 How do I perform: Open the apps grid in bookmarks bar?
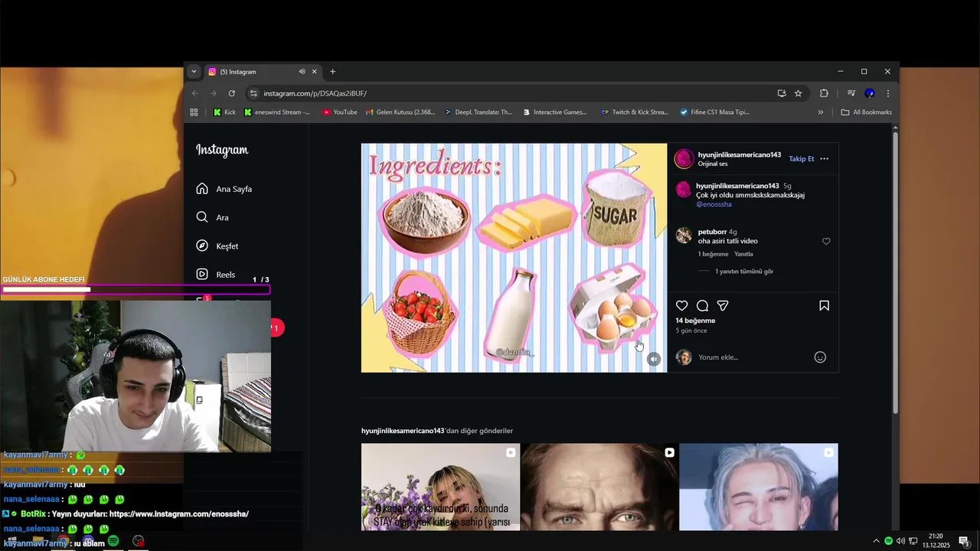coord(194,112)
